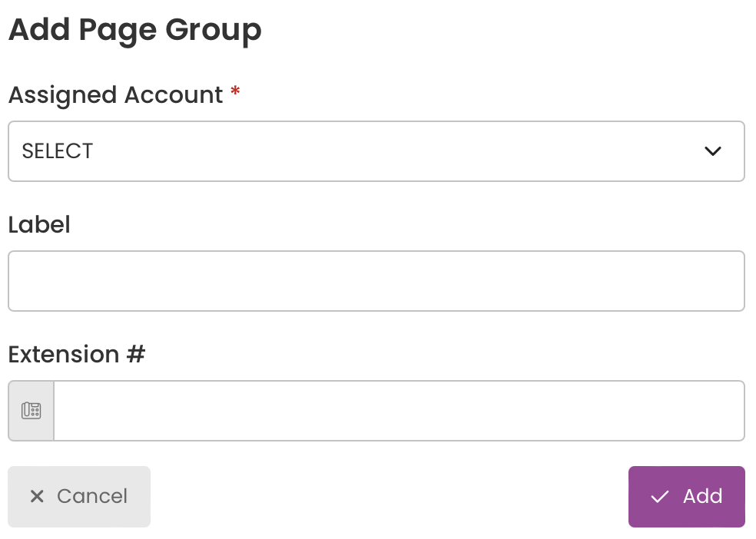Click the SELECT placeholder text
756x539 pixels.
click(58, 151)
